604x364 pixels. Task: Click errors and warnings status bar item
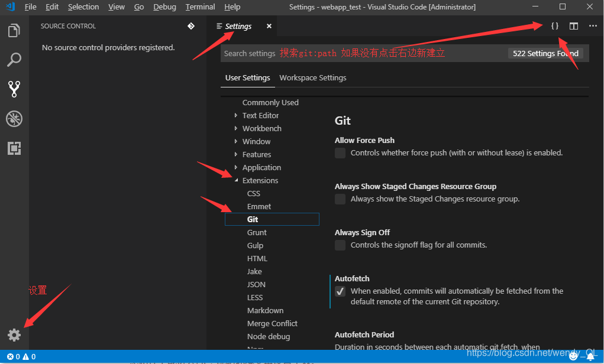click(x=21, y=357)
